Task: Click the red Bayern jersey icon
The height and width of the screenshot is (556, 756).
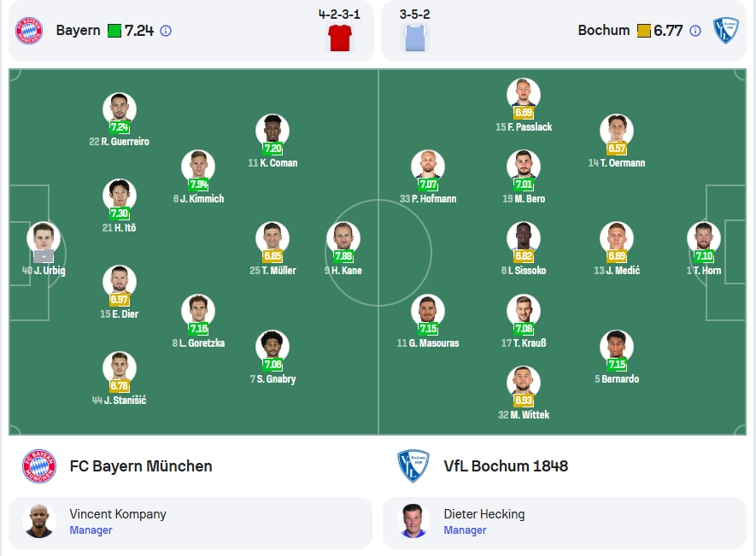Action: tap(339, 38)
